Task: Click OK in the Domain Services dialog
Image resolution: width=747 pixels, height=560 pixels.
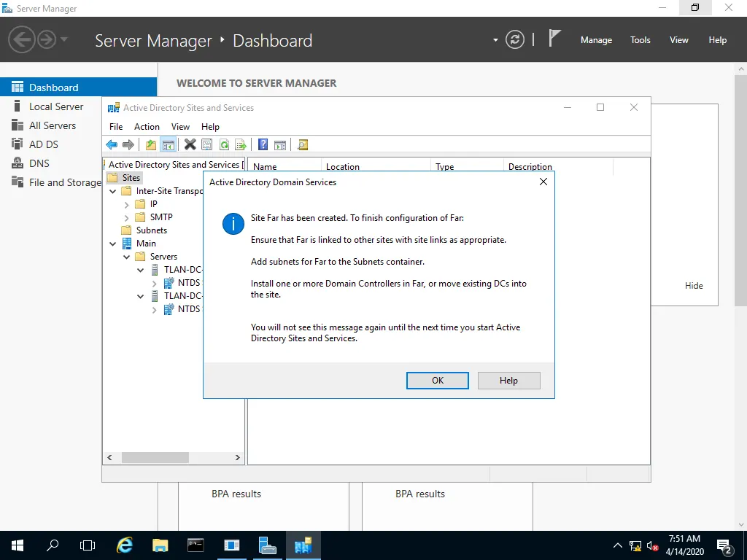Action: click(x=438, y=381)
